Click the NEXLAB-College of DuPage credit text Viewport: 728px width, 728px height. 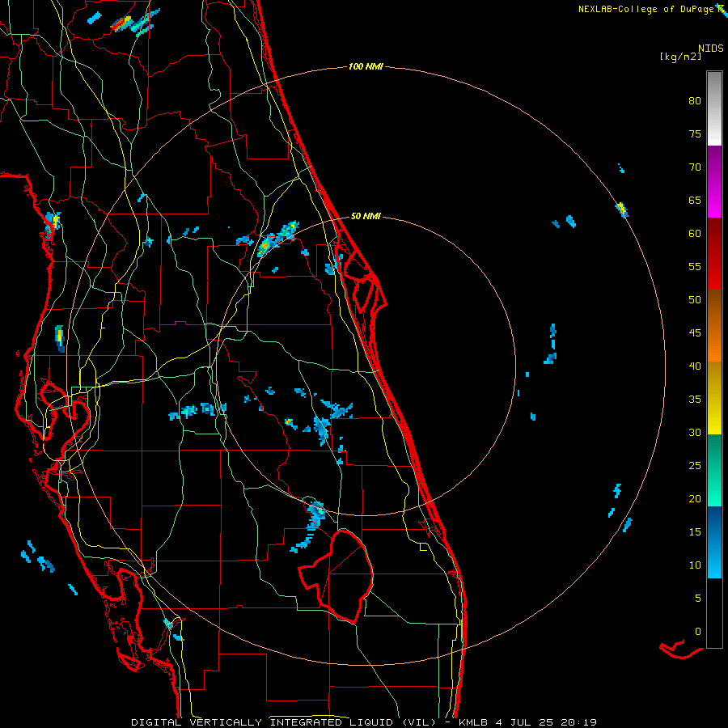tap(647, 9)
